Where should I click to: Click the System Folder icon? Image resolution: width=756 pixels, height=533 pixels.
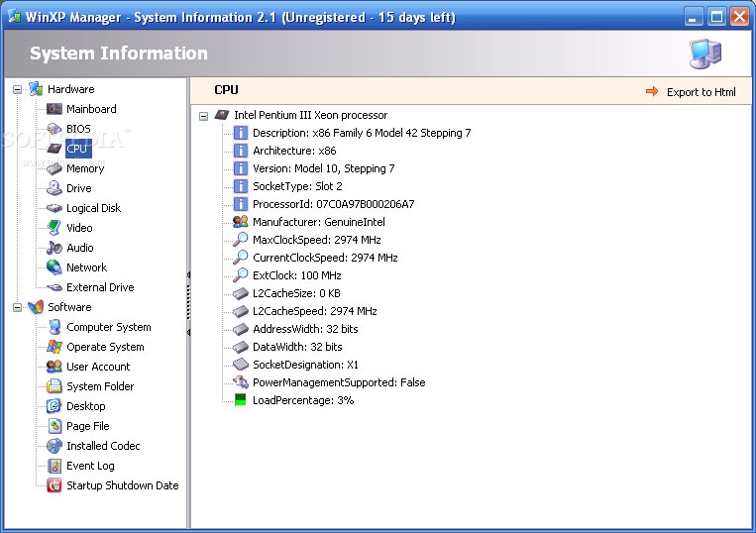coord(54,386)
